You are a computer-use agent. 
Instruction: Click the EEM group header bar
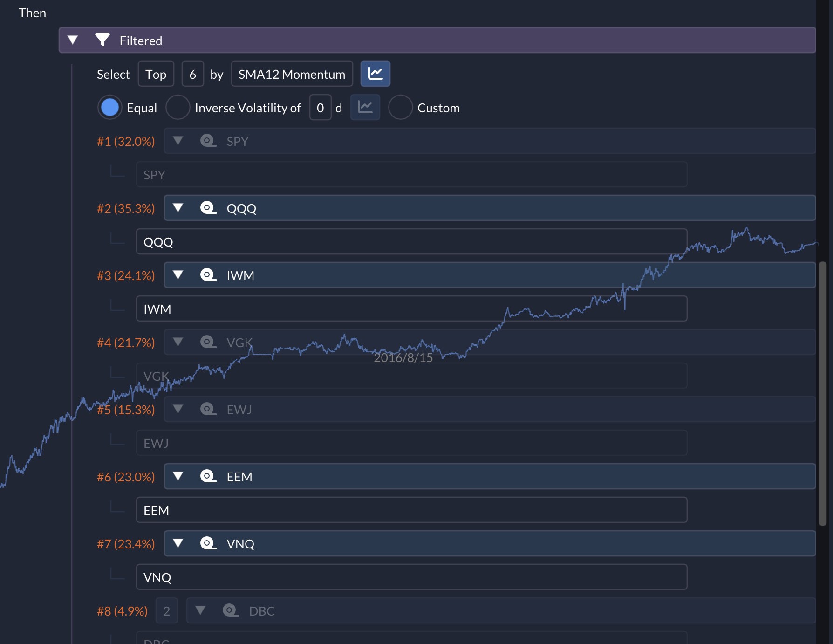(490, 476)
